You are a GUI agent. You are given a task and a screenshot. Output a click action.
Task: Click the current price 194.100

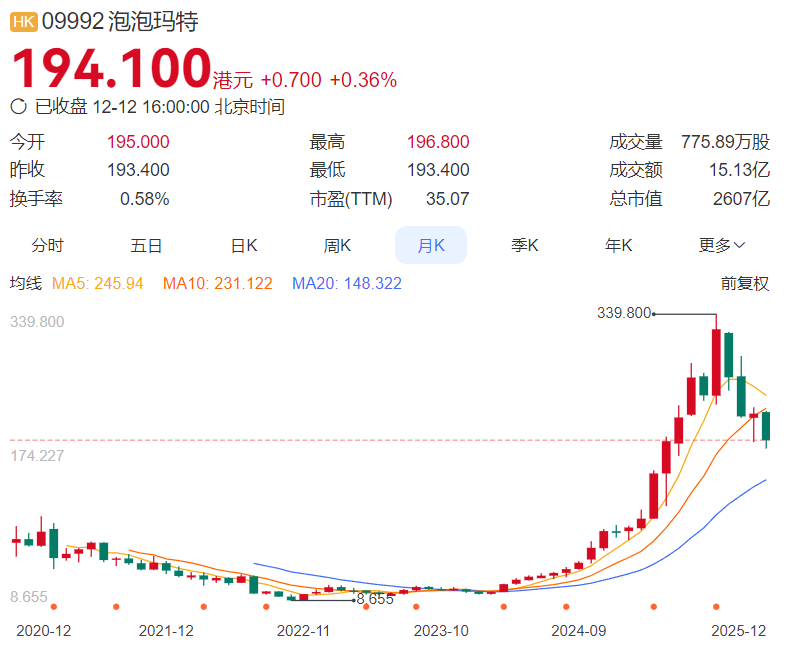click(x=111, y=68)
